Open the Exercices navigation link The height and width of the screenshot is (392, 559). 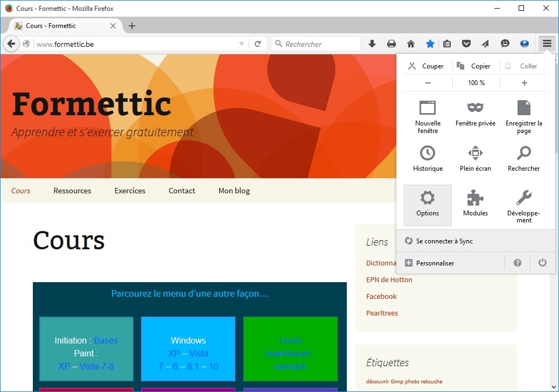[x=130, y=191]
